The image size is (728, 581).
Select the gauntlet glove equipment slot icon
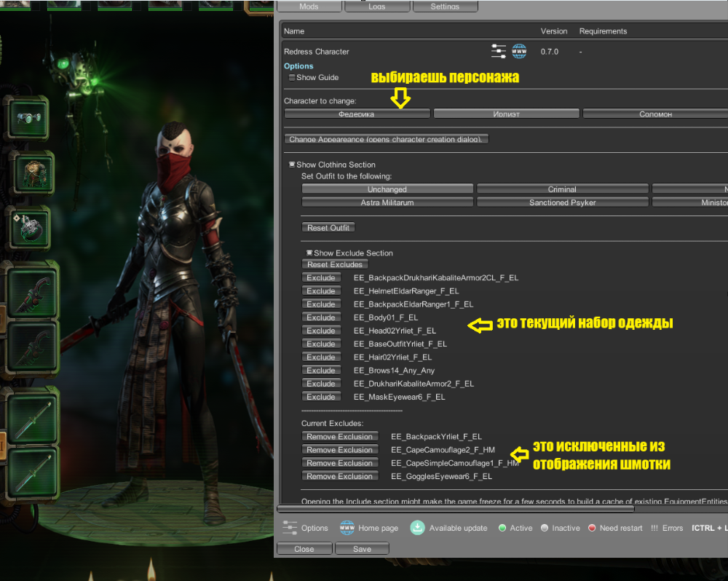(31, 229)
